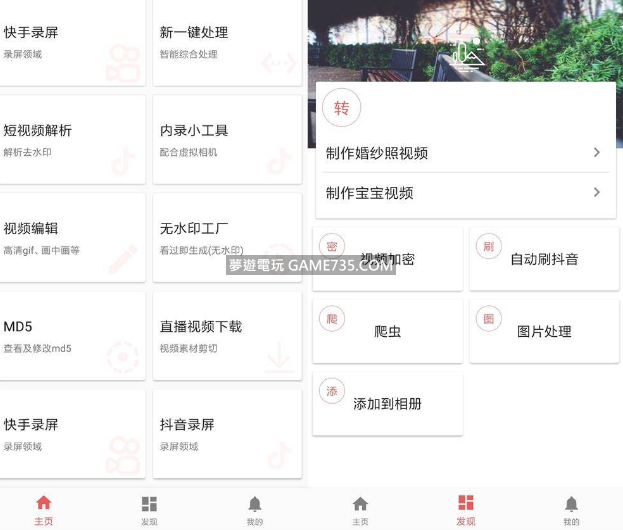The image size is (623, 530).
Task: Click the dashed circle icon on MD5 card
Action: (123, 357)
